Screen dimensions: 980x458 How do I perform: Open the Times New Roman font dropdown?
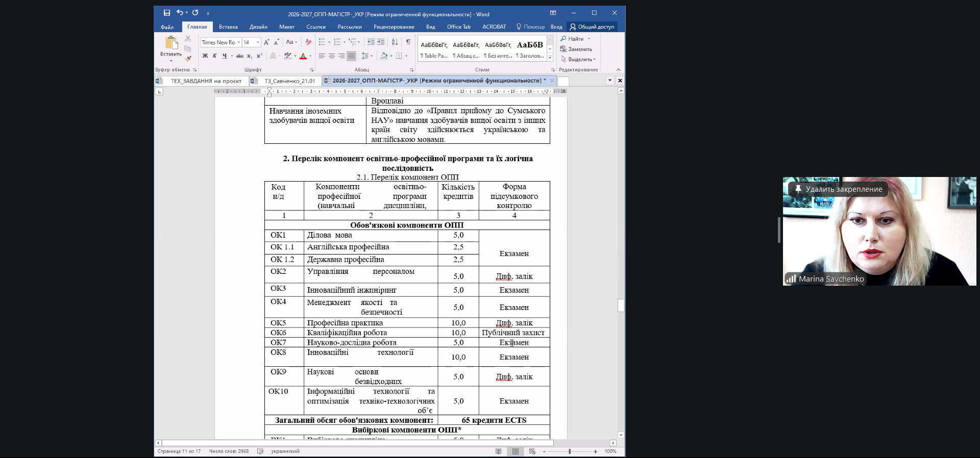tap(238, 42)
